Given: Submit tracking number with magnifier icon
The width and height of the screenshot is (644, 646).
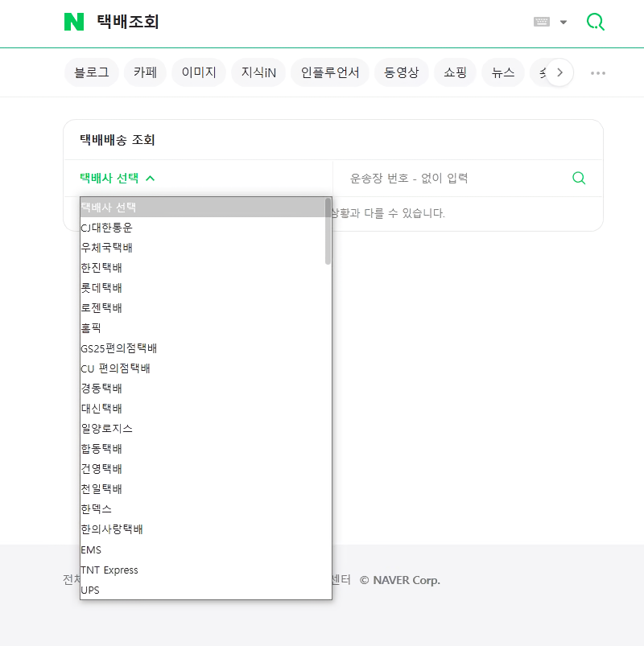Looking at the screenshot, I should 578,178.
